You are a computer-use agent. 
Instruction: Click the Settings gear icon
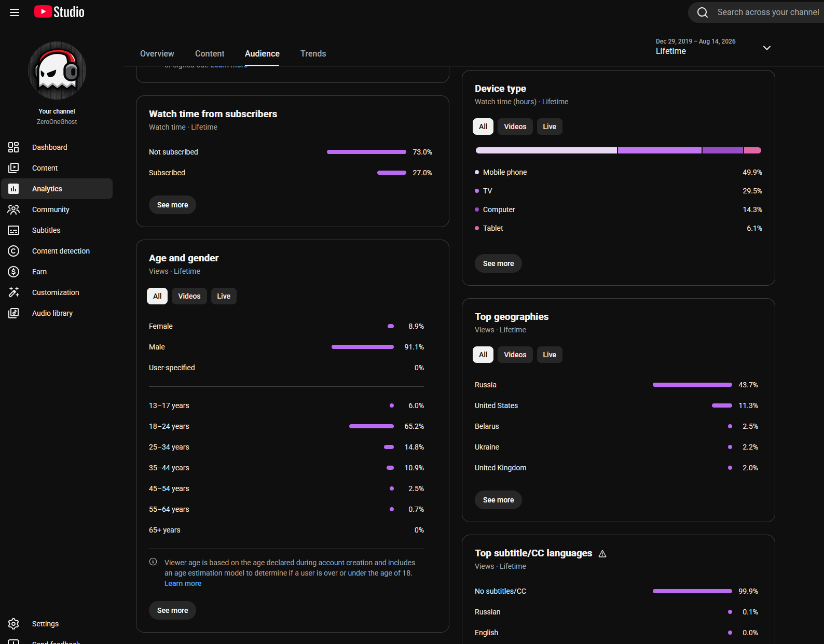click(x=13, y=624)
